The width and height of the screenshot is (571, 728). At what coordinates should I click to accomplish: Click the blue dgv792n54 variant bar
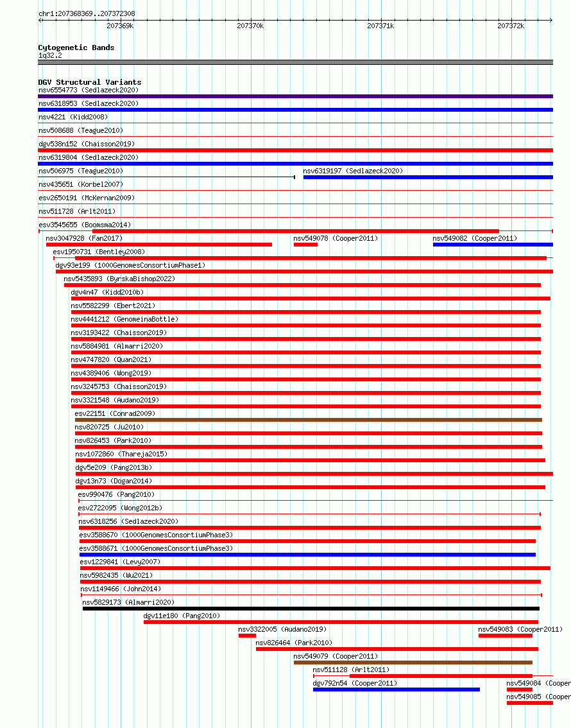click(x=396, y=689)
